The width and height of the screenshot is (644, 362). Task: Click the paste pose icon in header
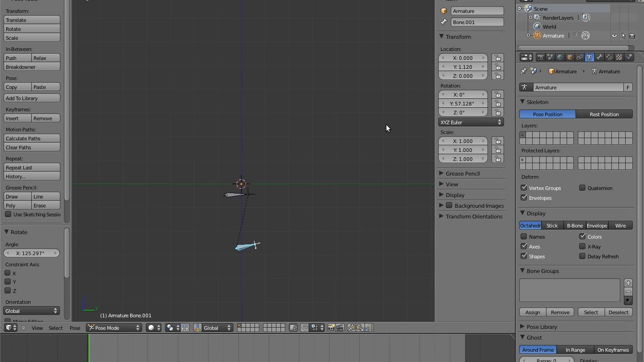[x=360, y=328]
